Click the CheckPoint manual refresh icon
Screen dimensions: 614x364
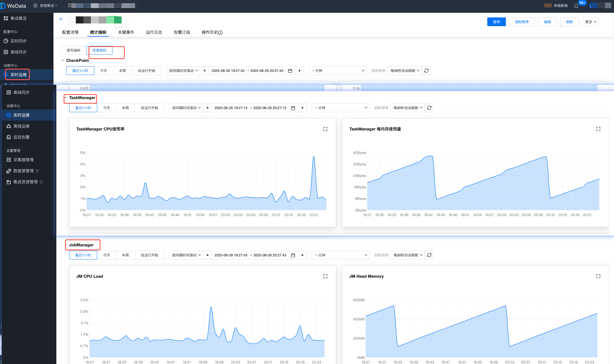pyautogui.click(x=426, y=71)
